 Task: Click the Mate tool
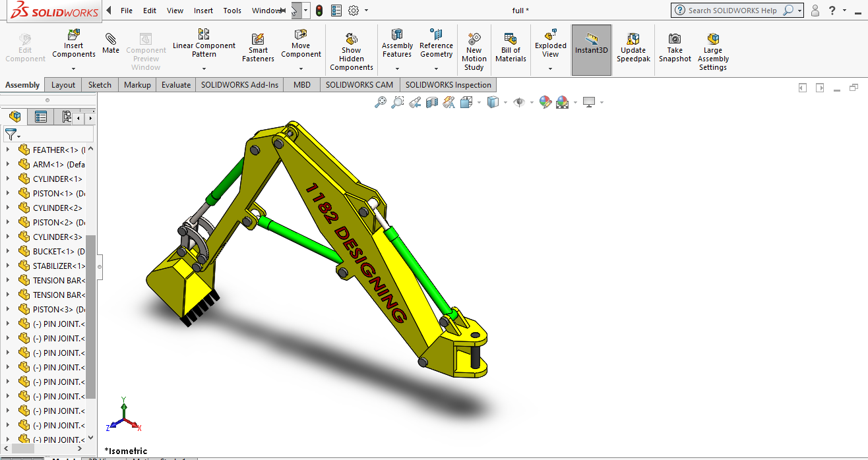tap(111, 43)
